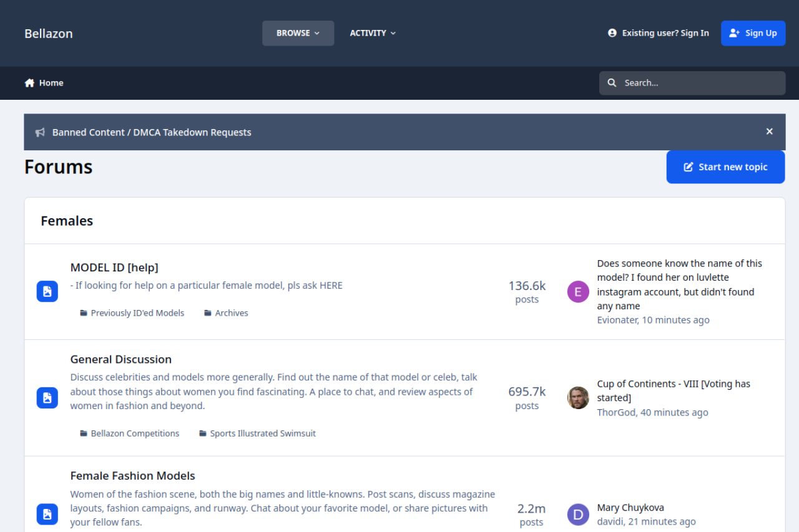Click Evionater's purple E avatar

[x=577, y=291]
